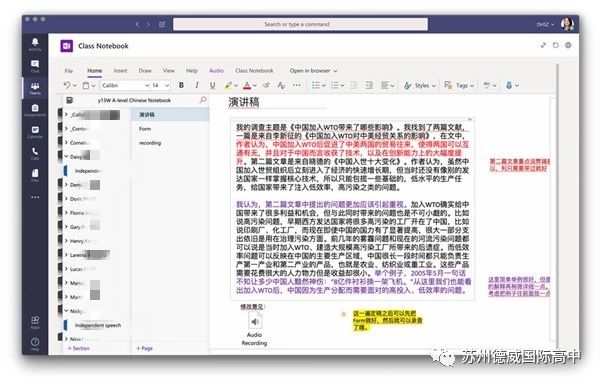Open the Activity bell in Teams sidebar
601x384 pixels.
point(35,44)
